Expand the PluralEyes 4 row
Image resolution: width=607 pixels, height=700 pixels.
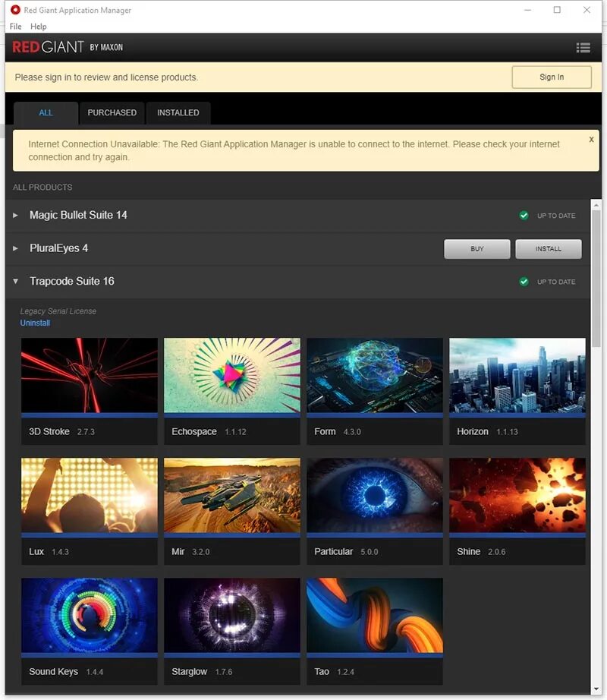click(16, 248)
